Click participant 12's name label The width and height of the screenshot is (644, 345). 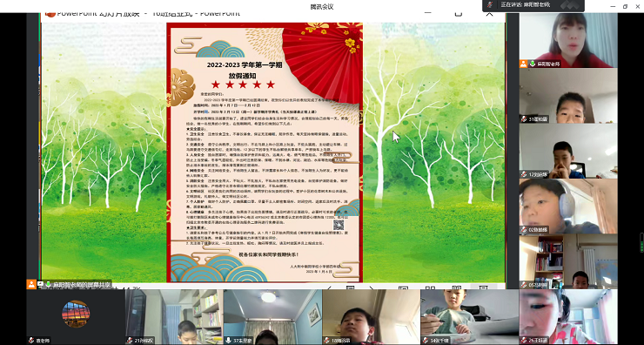coord(538,174)
